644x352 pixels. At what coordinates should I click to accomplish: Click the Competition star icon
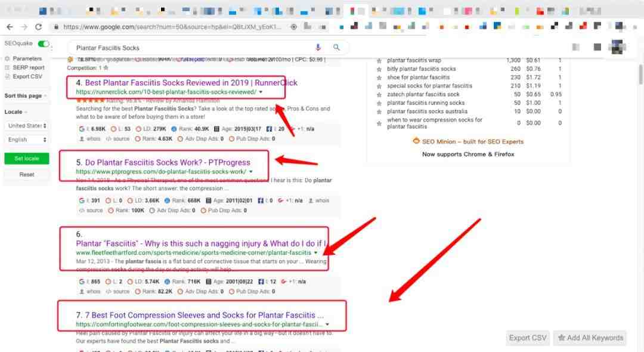point(106,68)
